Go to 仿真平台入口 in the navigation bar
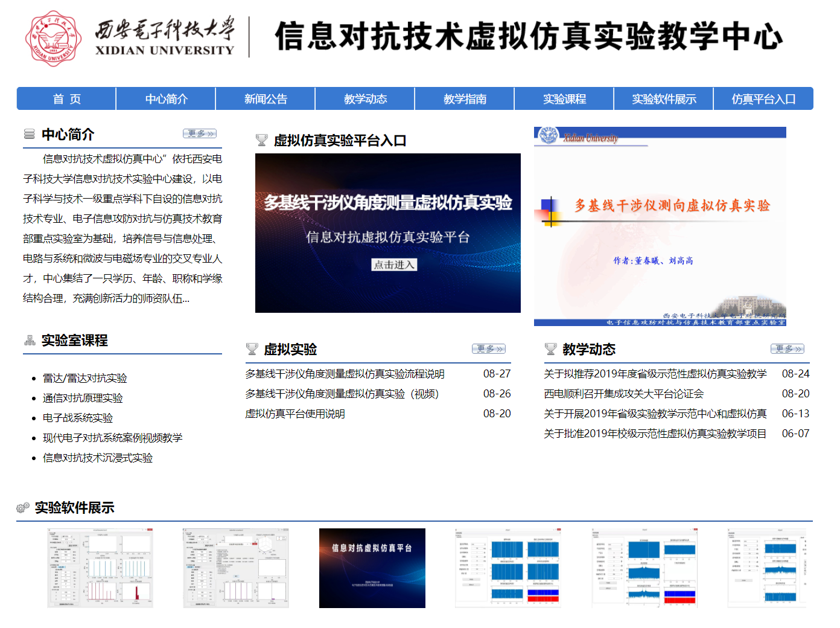The height and width of the screenshot is (628, 840). coord(763,99)
